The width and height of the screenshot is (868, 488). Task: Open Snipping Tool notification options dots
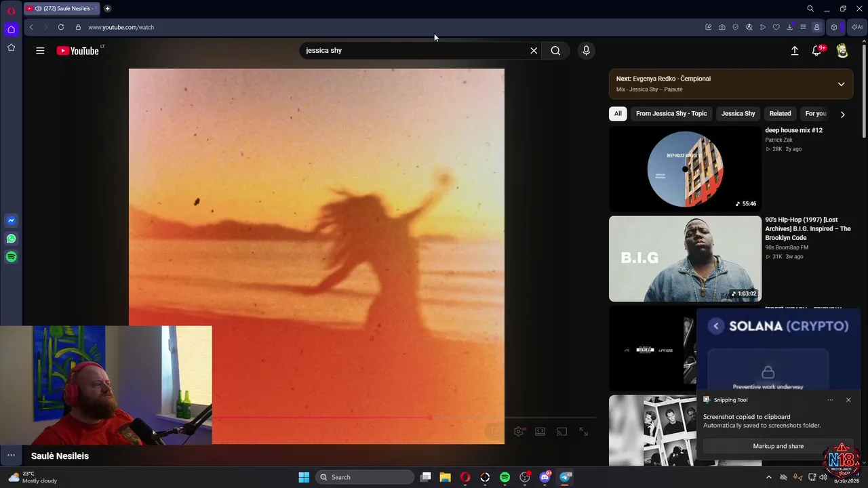click(830, 400)
